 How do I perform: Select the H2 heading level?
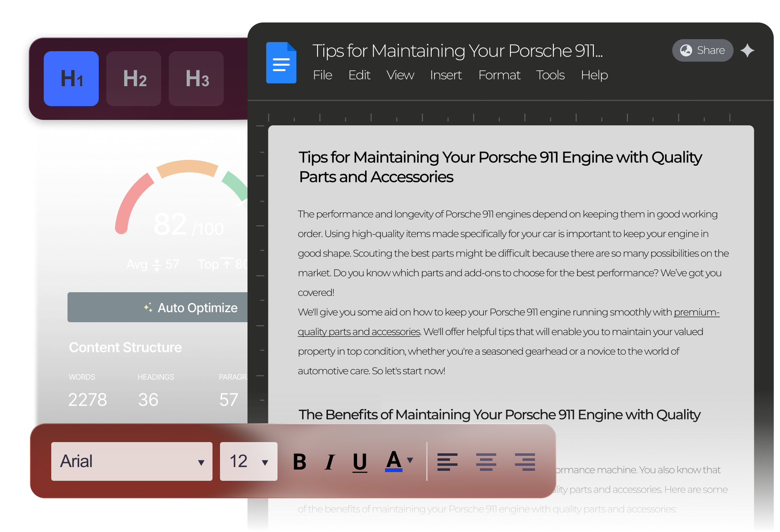click(x=134, y=79)
